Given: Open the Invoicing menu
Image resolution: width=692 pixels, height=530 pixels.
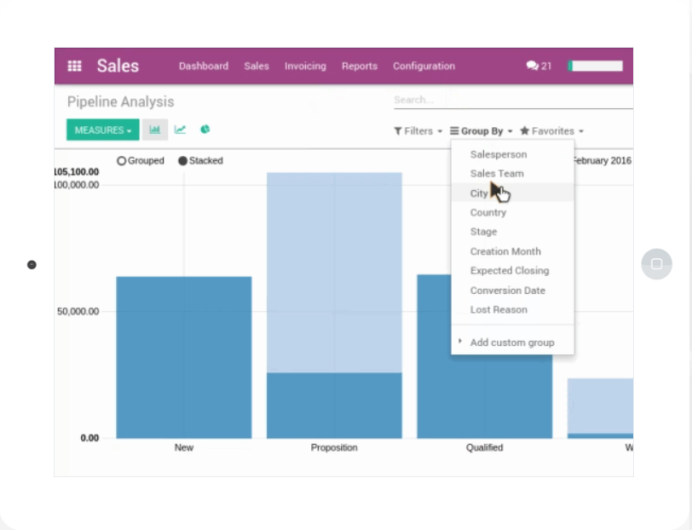Looking at the screenshot, I should [305, 66].
